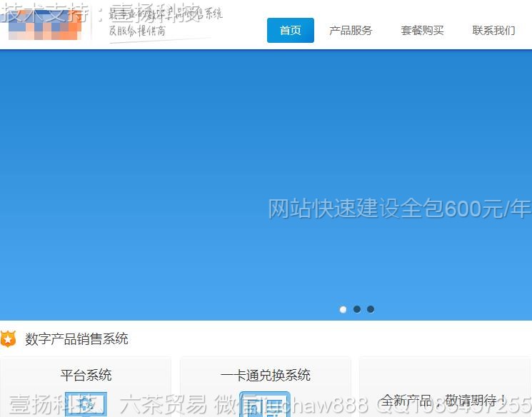Go to the 首页 tab

[x=290, y=31]
